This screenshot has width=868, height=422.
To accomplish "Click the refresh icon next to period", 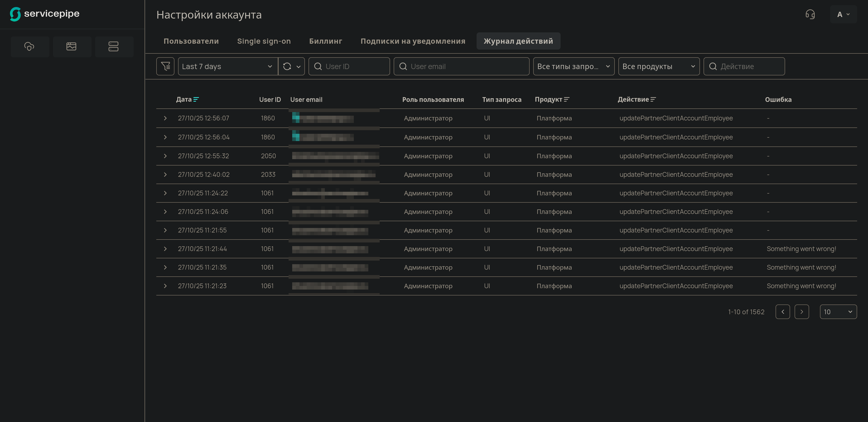I will point(287,66).
